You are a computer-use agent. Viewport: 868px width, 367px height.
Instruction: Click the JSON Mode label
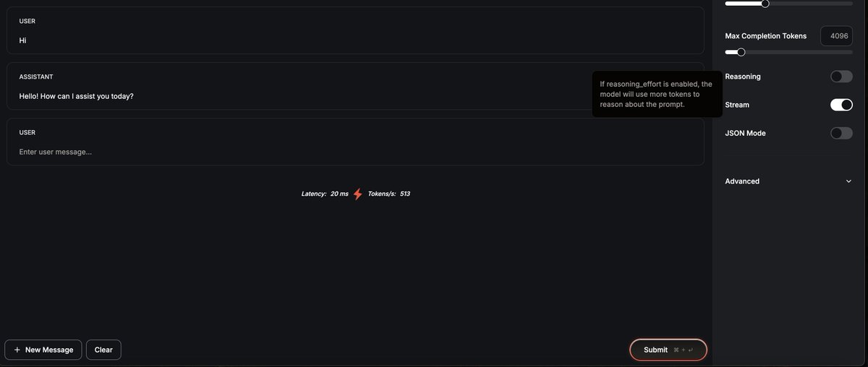745,133
